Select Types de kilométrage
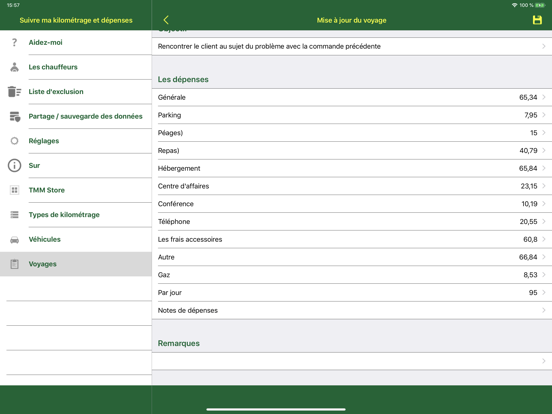Screen dimensions: 552x414 pos(76,215)
